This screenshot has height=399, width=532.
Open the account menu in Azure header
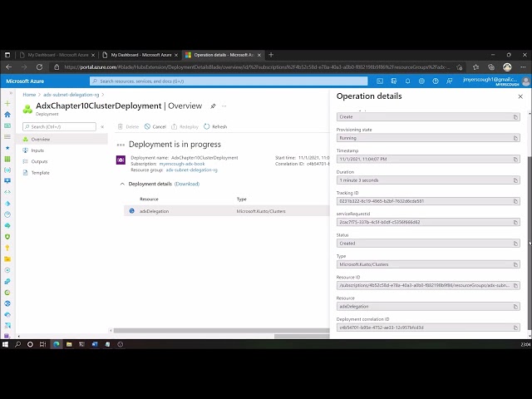(496, 81)
